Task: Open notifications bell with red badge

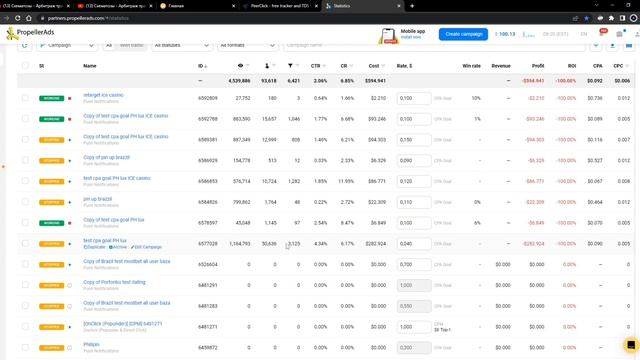Action: (602, 33)
